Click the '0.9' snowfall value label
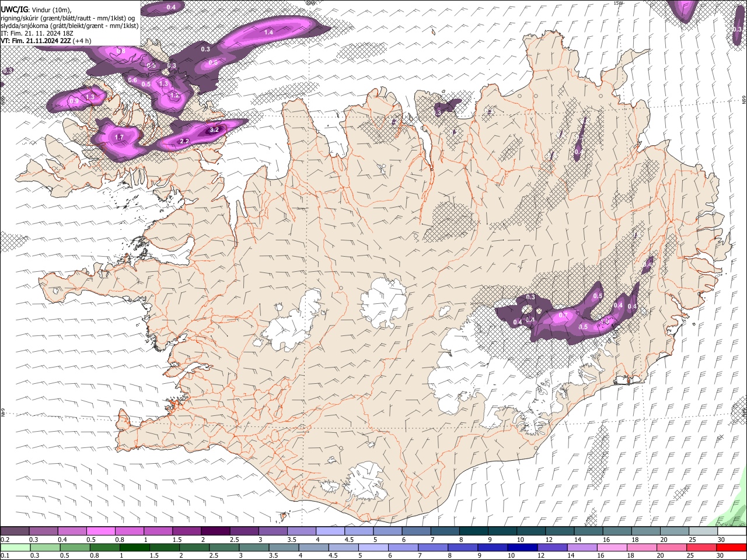 [74, 101]
